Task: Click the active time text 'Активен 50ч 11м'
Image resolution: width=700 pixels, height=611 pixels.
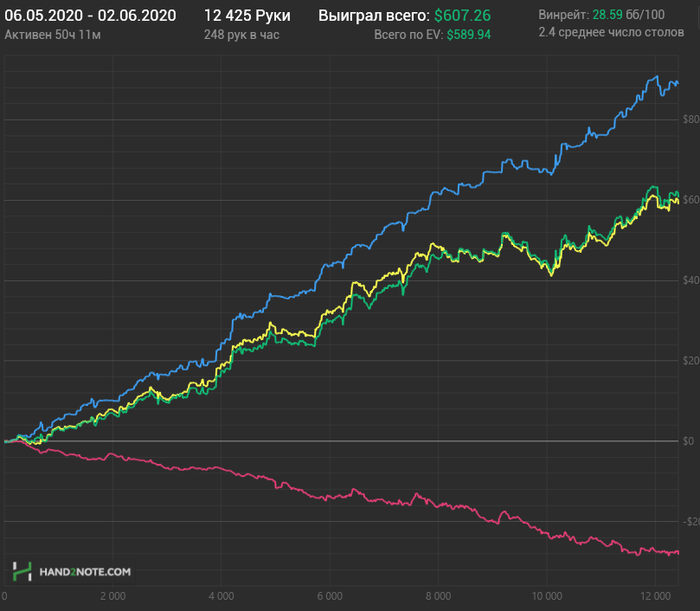Action: point(53,35)
